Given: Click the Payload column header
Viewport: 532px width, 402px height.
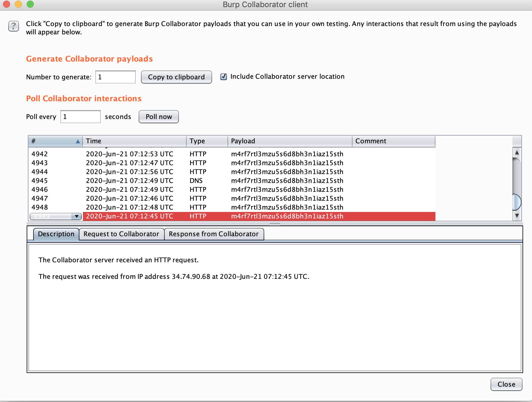Looking at the screenshot, I should click(x=289, y=141).
